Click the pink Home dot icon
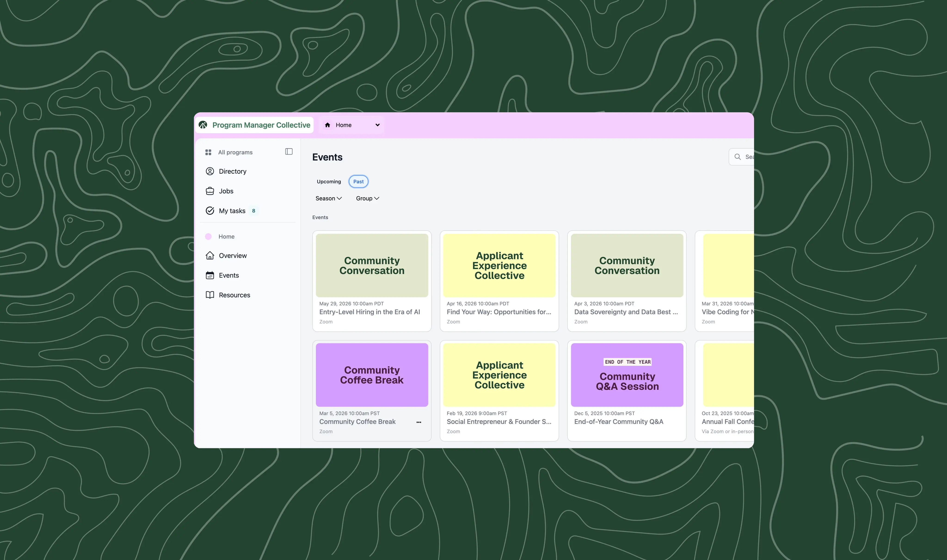The width and height of the screenshot is (947, 560). 209,237
